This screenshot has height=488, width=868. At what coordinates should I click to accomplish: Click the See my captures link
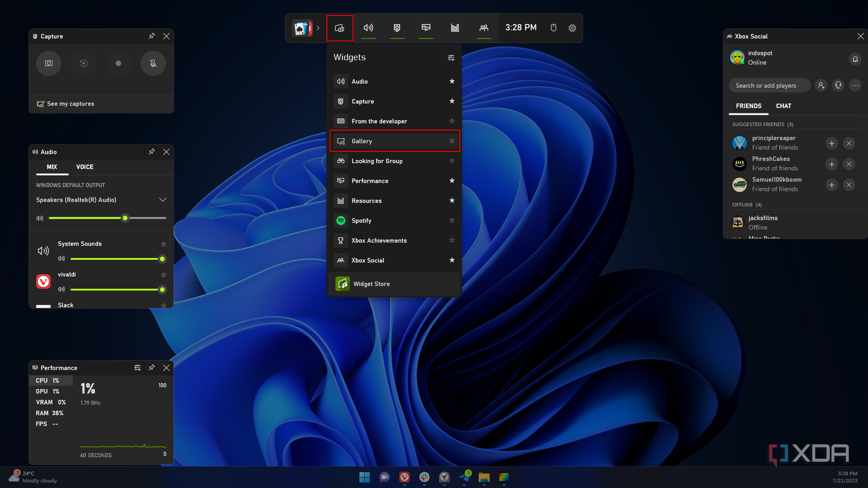[x=70, y=104]
